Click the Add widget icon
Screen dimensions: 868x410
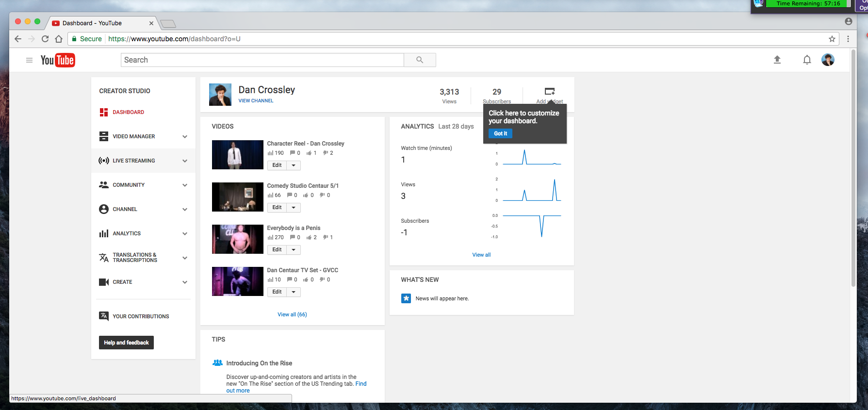pyautogui.click(x=550, y=91)
